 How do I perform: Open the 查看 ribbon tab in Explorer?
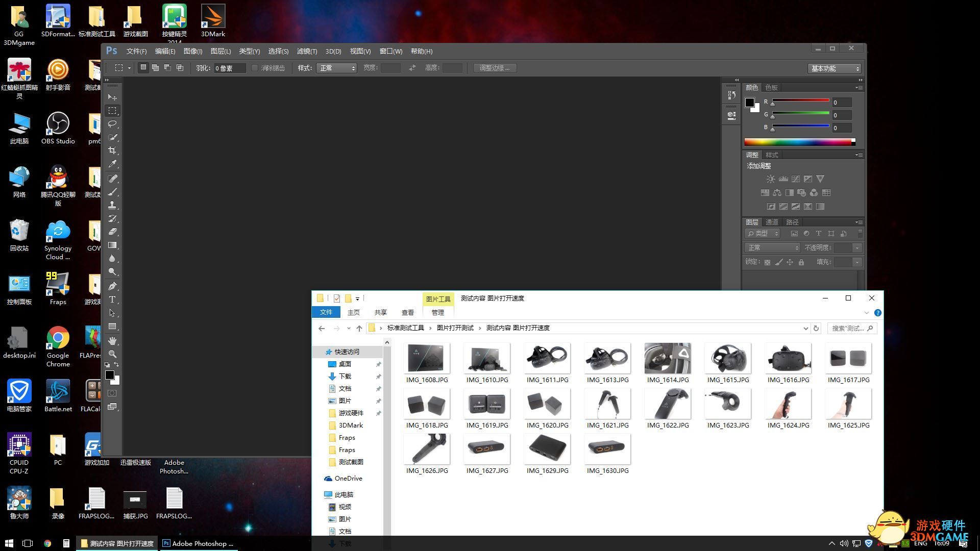click(407, 312)
